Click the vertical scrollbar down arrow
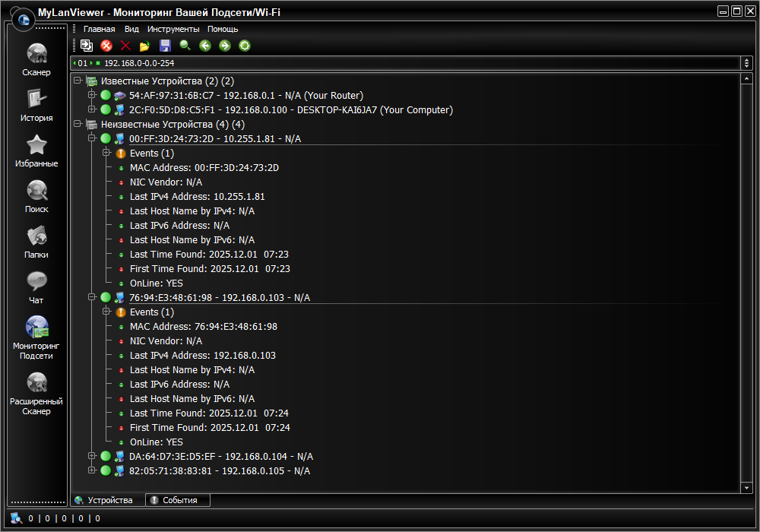 (746, 487)
